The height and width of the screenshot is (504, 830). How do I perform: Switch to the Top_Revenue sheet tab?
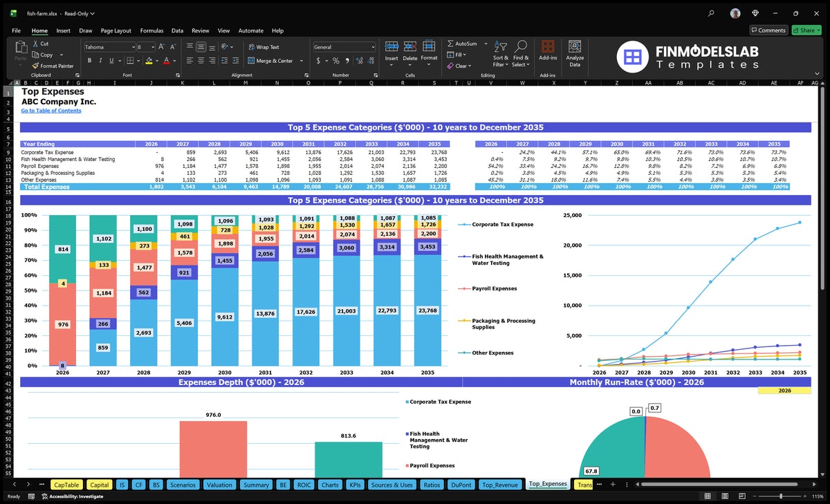[x=500, y=485]
